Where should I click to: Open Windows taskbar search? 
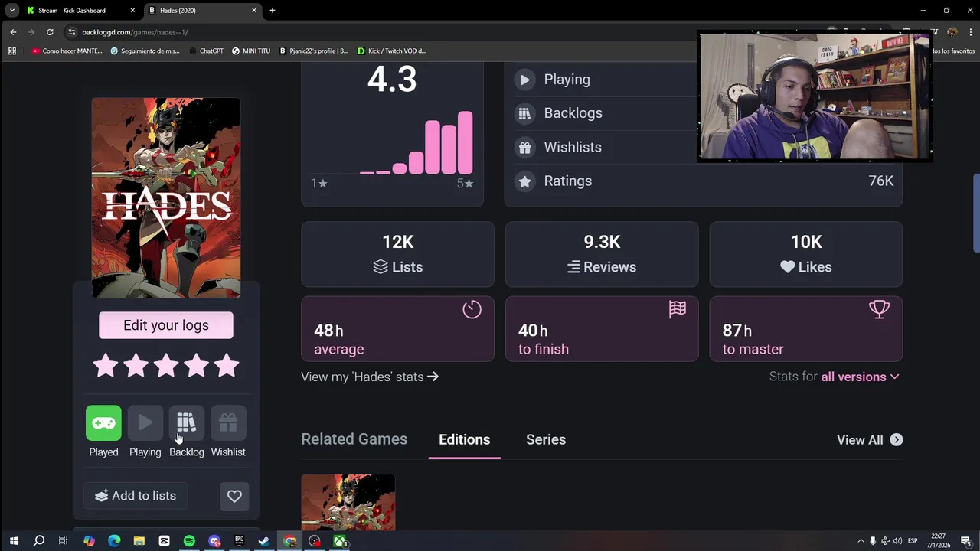pos(39,541)
